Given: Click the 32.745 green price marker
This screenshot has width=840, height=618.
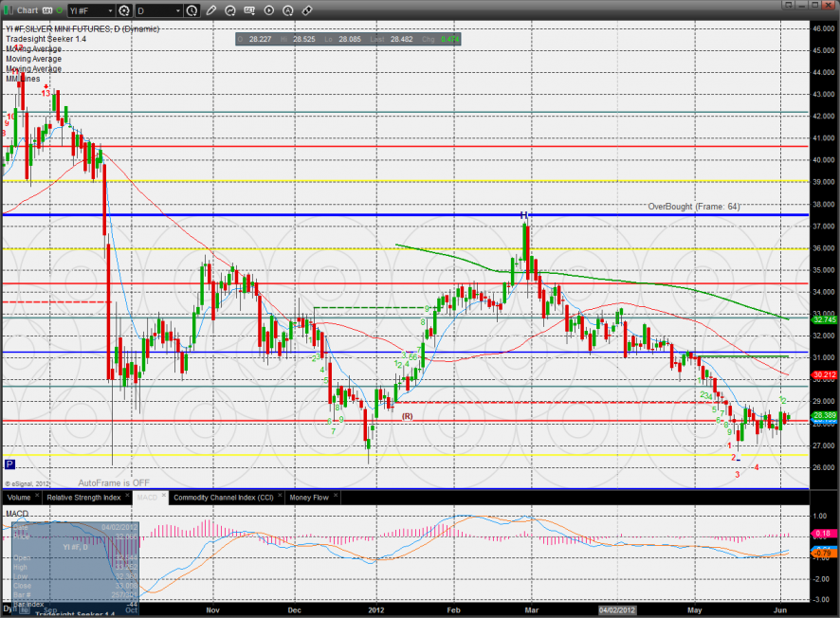Looking at the screenshot, I should [825, 319].
